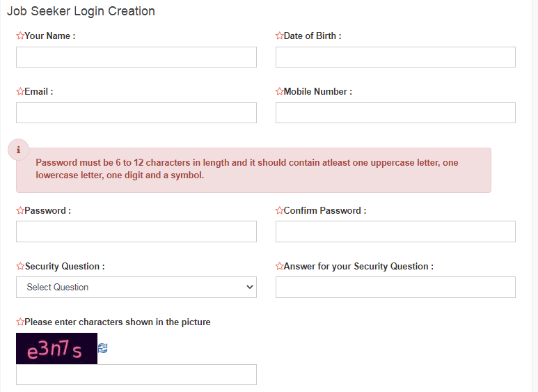
Task: Focus the Your Name text field
Action: coord(136,57)
